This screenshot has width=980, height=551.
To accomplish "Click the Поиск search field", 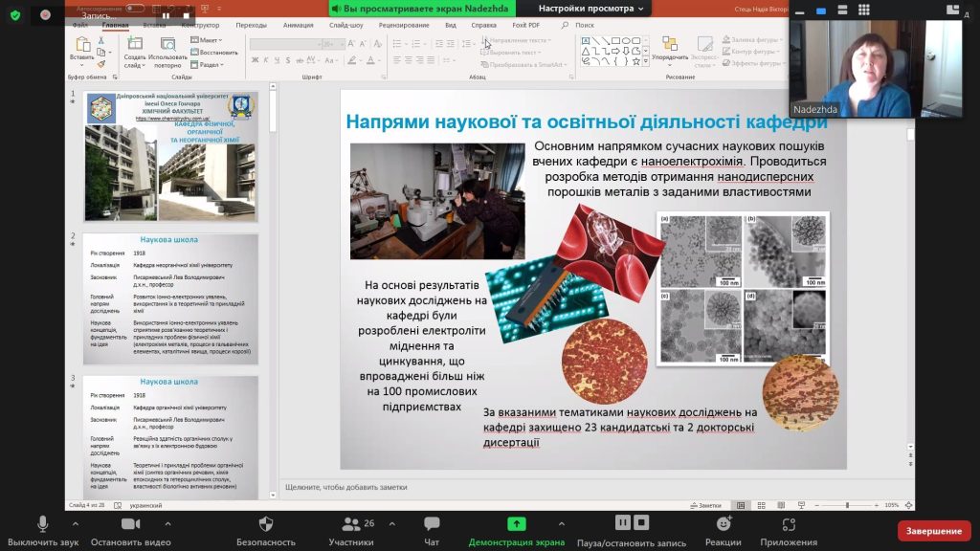I will pyautogui.click(x=585, y=25).
